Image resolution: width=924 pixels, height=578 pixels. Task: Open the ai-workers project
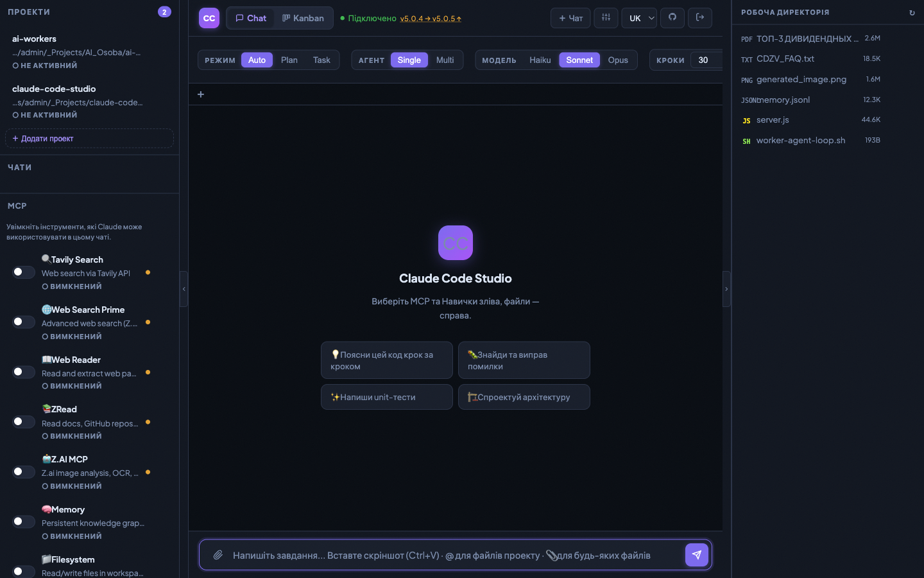click(x=89, y=52)
